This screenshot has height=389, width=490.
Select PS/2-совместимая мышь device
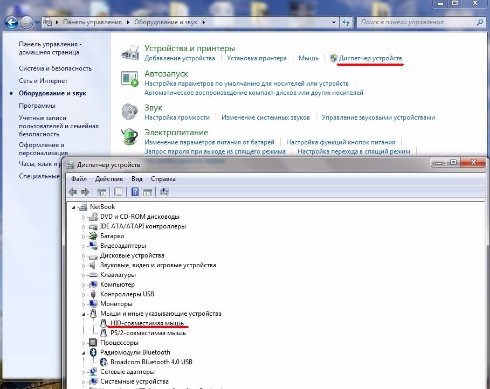[148, 333]
